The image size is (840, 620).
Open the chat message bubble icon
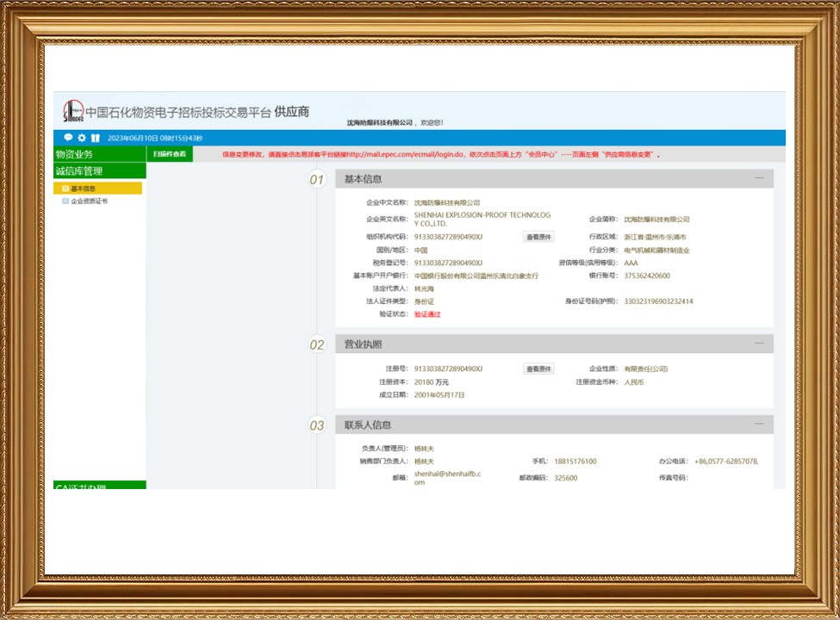click(68, 138)
